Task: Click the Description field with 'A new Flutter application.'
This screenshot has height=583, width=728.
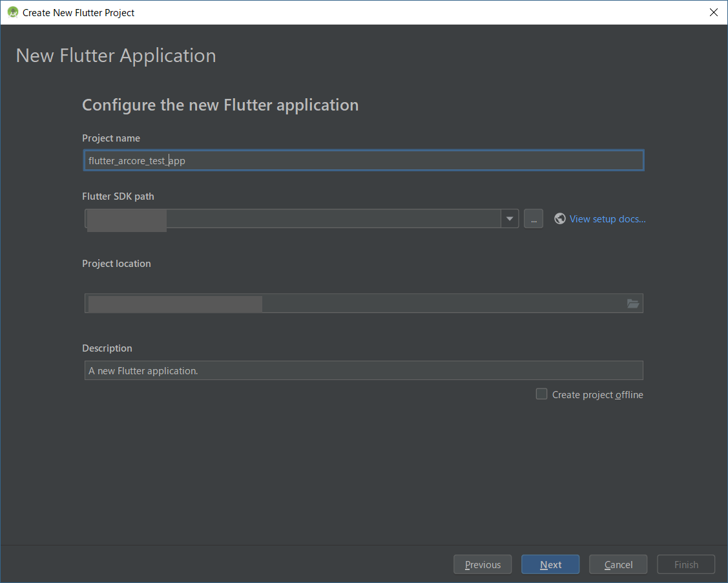Action: [x=364, y=370]
